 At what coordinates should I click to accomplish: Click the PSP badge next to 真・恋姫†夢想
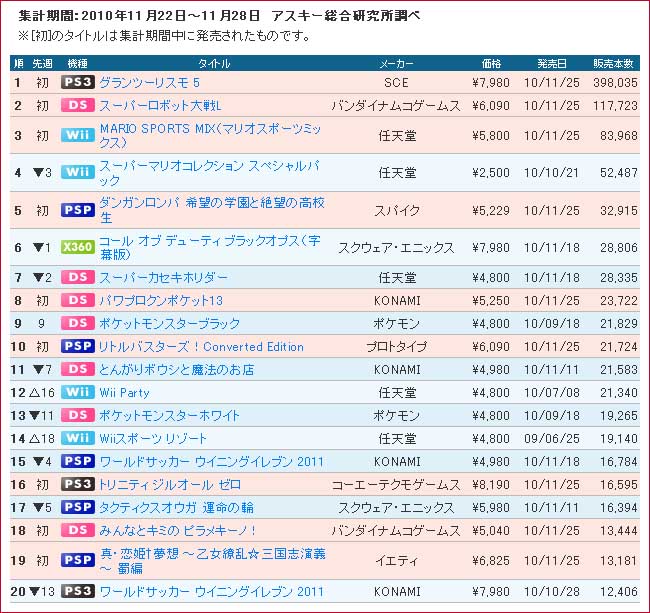click(78, 560)
